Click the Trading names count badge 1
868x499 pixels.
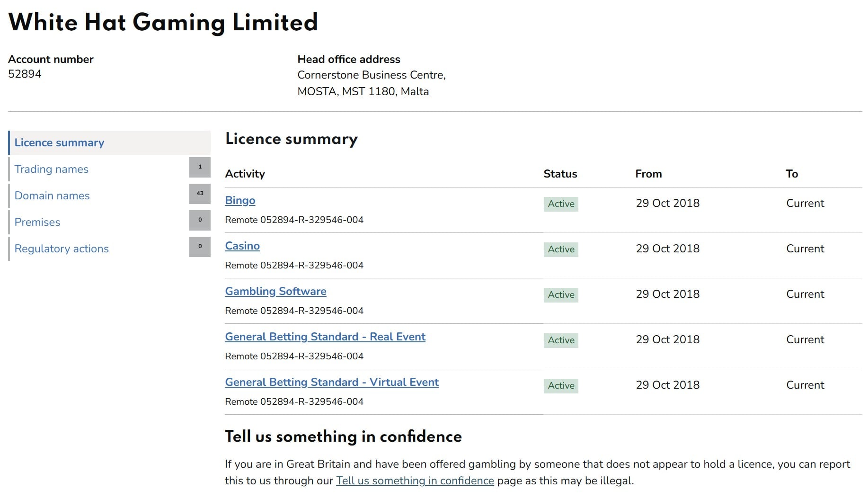(x=200, y=167)
